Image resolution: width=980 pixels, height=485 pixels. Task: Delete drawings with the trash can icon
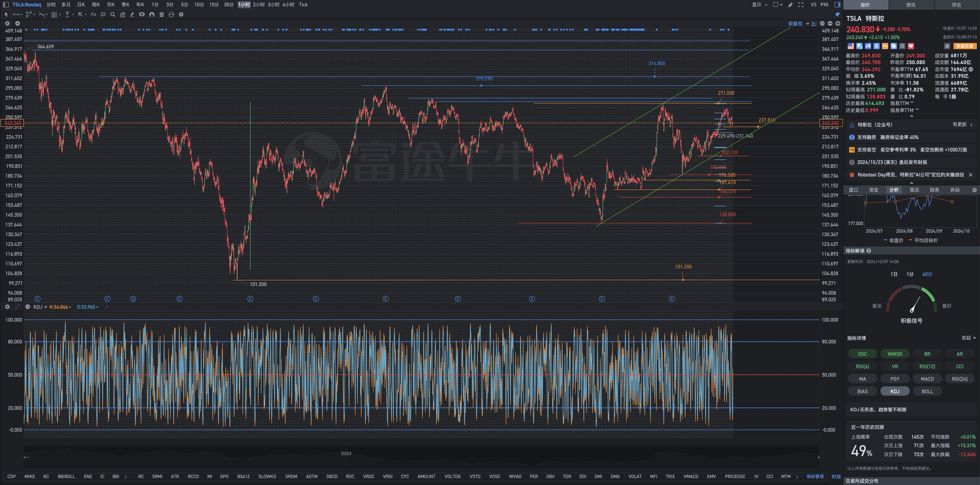[x=162, y=14]
